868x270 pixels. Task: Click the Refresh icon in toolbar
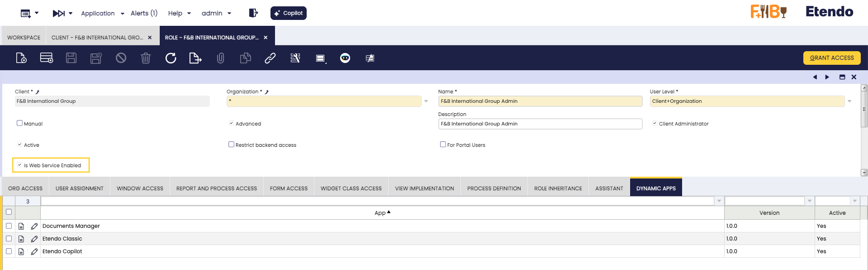coord(171,58)
